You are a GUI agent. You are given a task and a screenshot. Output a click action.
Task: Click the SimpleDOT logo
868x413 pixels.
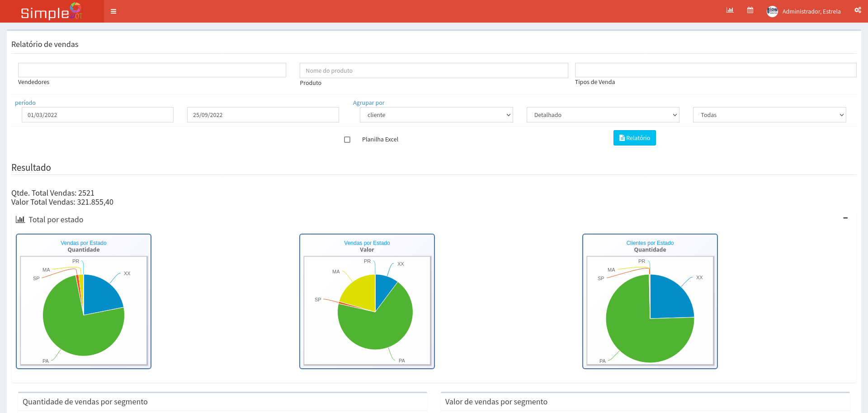coord(52,11)
